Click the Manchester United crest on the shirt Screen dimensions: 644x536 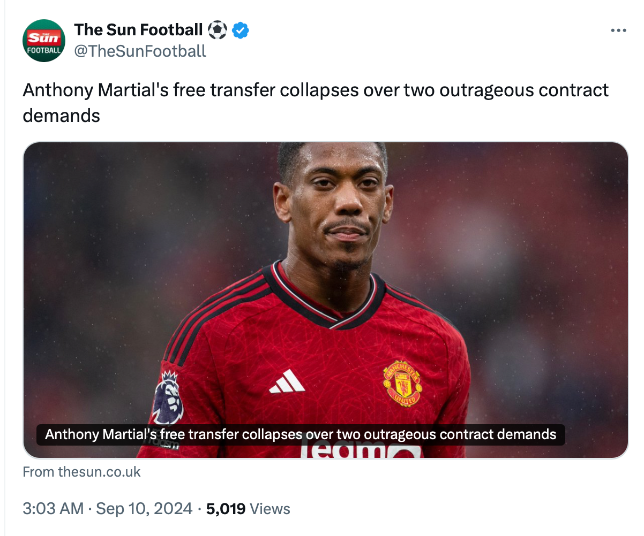[x=402, y=383]
